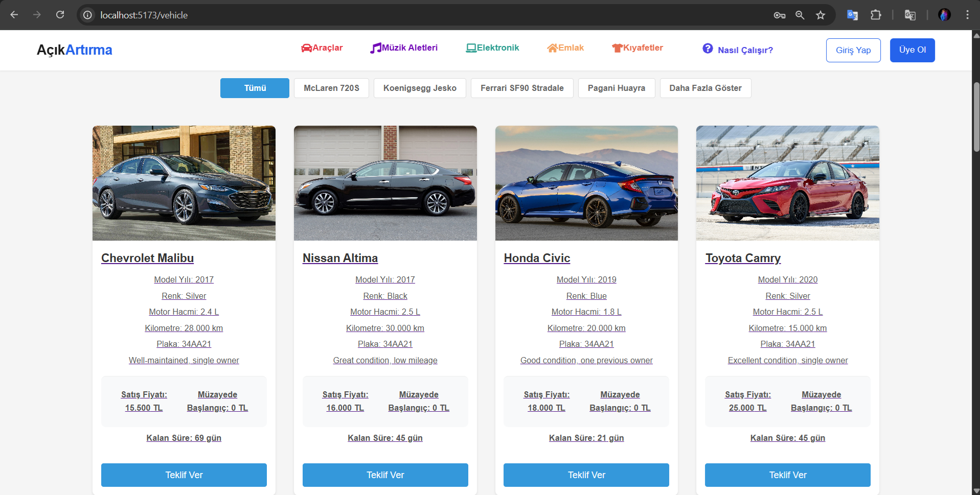Click the Giriş Yap button
Screen dimensions: 980x495
point(853,50)
